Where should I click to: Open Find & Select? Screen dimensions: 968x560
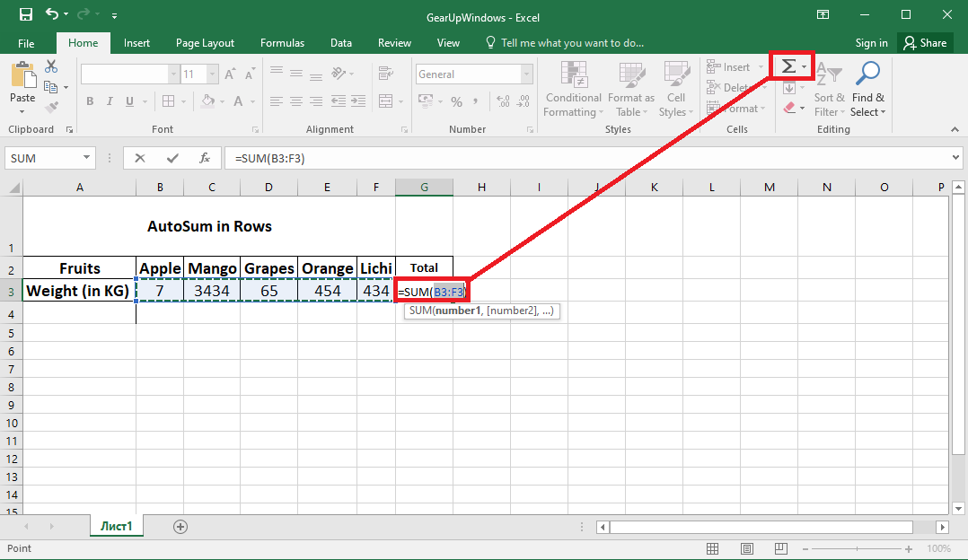coord(867,89)
